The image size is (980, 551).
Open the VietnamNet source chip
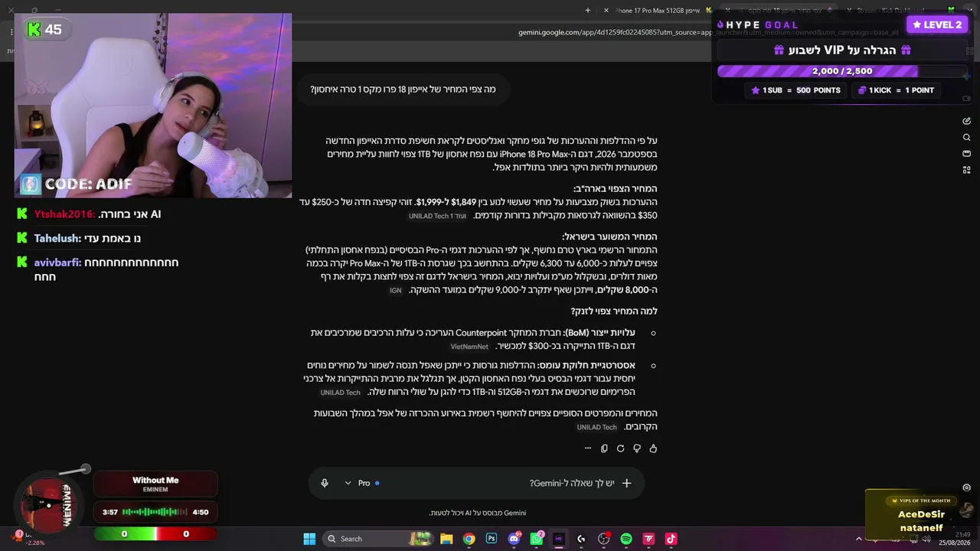[x=469, y=347]
